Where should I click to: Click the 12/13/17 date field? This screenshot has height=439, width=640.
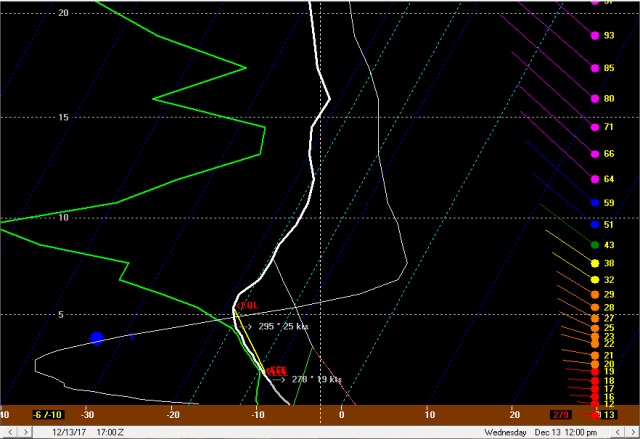click(x=71, y=432)
